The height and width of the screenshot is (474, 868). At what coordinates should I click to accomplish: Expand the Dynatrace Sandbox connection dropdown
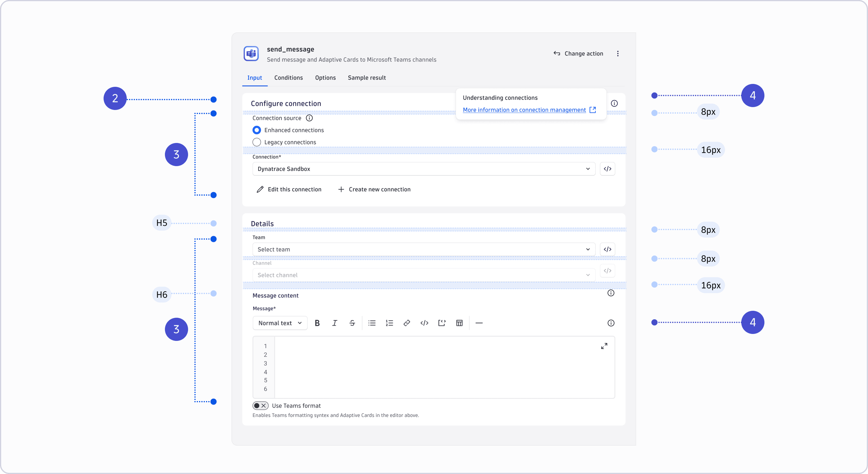pyautogui.click(x=424, y=169)
